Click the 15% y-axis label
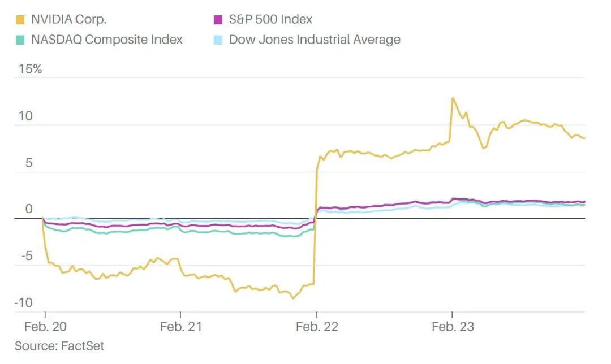Viewport: 611px width, 364px height. (30, 70)
